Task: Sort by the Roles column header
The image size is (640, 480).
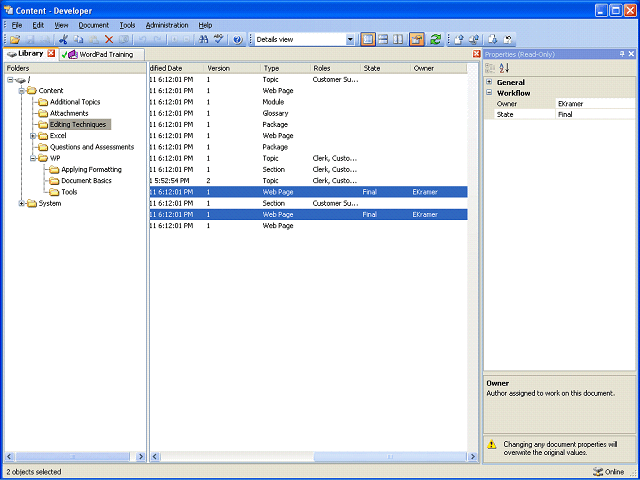Action: [336, 68]
